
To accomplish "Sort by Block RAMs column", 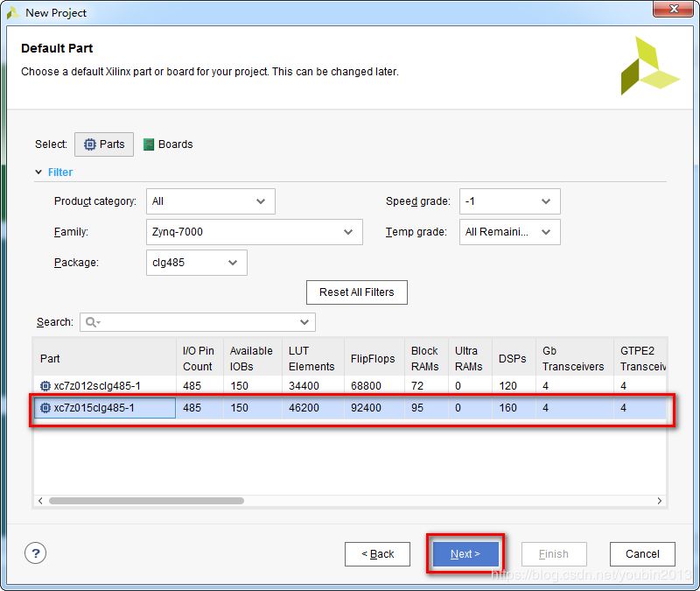I will pos(426,358).
